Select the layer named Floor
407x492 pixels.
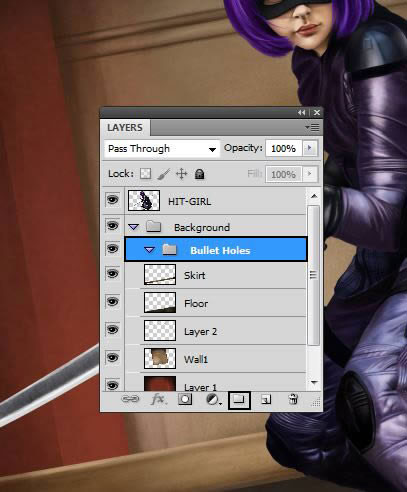196,303
